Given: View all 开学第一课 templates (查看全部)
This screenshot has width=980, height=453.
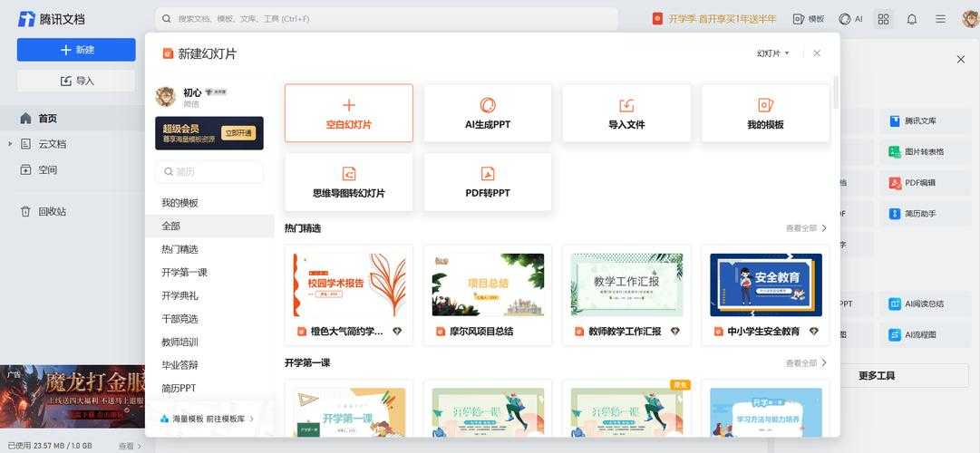Looking at the screenshot, I should click(x=806, y=363).
